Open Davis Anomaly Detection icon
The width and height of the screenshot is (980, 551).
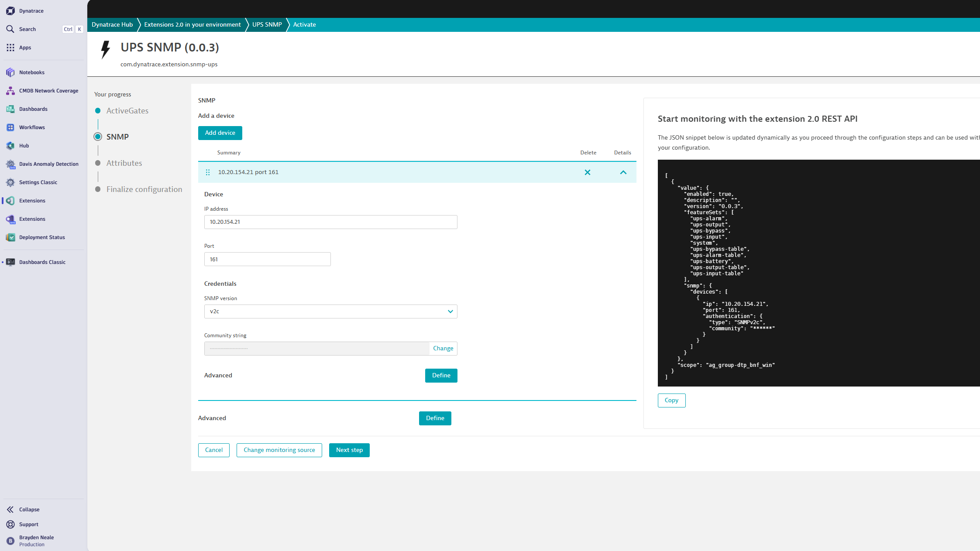tap(10, 164)
